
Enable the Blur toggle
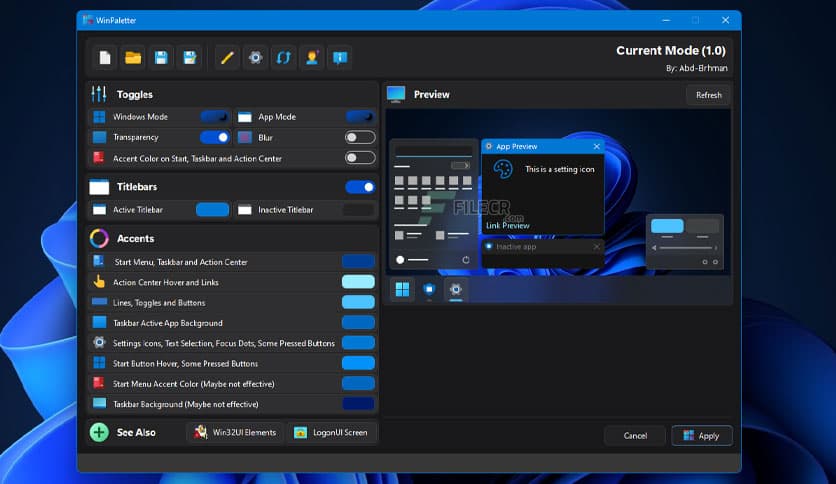360,138
